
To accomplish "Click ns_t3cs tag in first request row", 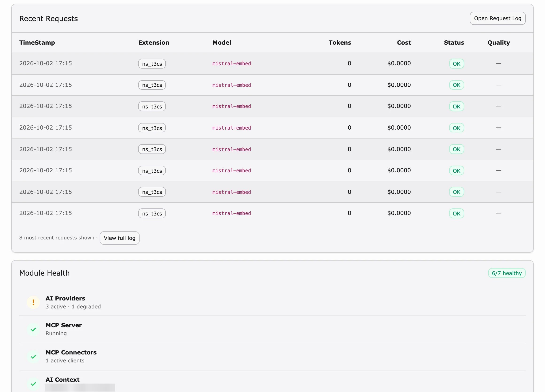I will point(152,64).
